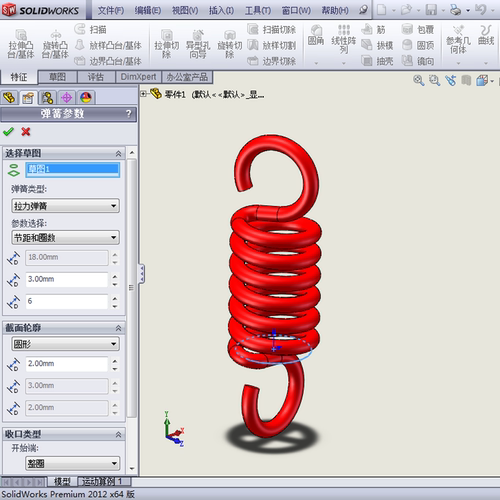This screenshot has width=500, height=500.
Task: Open the 插入(I) menu
Action: click(x=221, y=11)
